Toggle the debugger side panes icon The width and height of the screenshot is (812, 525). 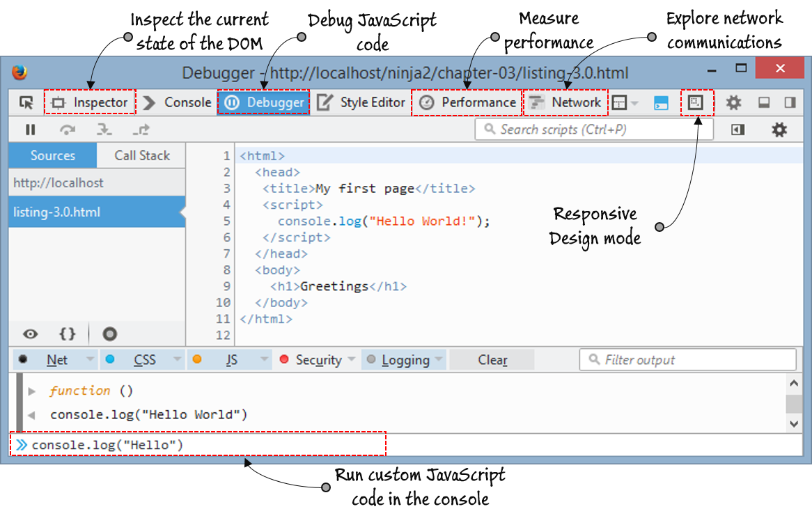(738, 130)
